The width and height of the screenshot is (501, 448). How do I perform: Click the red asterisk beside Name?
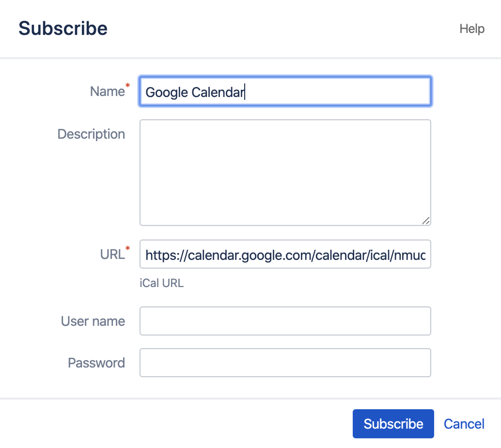pyautogui.click(x=127, y=85)
